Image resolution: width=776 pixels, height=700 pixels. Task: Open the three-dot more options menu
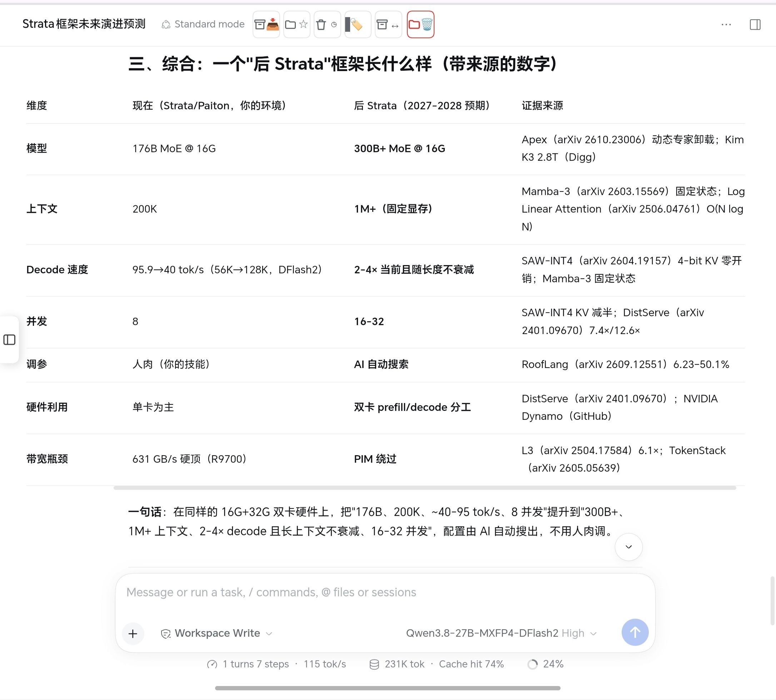click(726, 25)
